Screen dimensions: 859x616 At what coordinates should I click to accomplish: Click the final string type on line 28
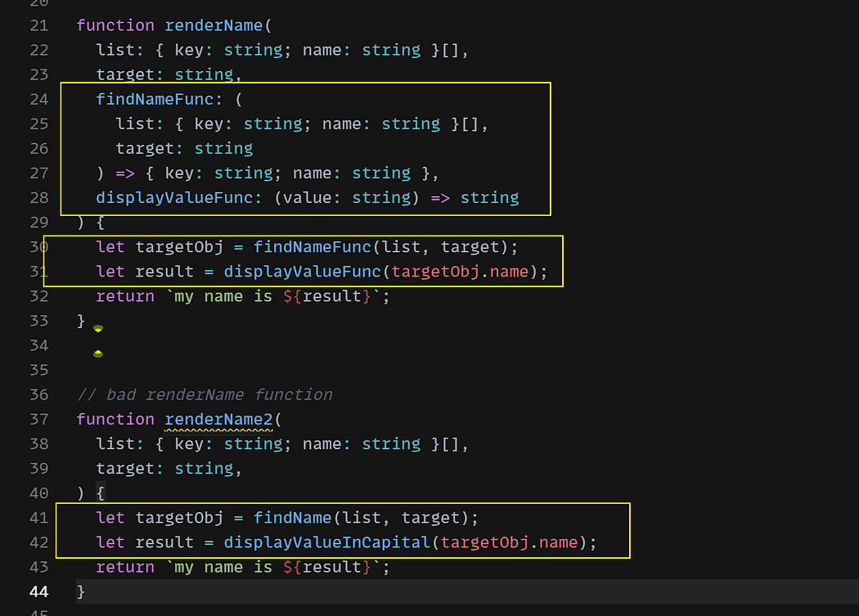click(x=490, y=198)
